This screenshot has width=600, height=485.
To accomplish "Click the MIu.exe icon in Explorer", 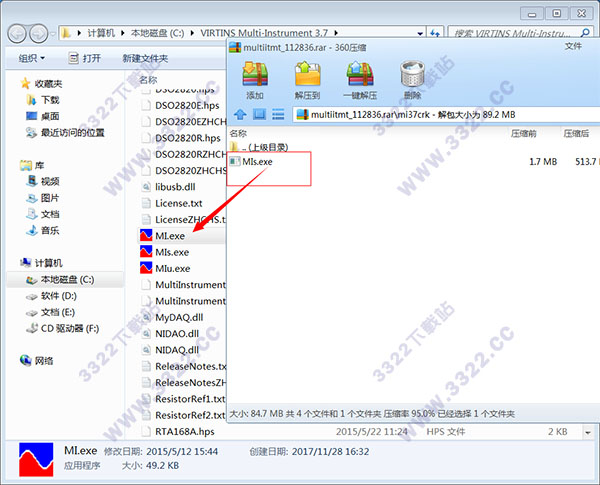I will point(146,268).
